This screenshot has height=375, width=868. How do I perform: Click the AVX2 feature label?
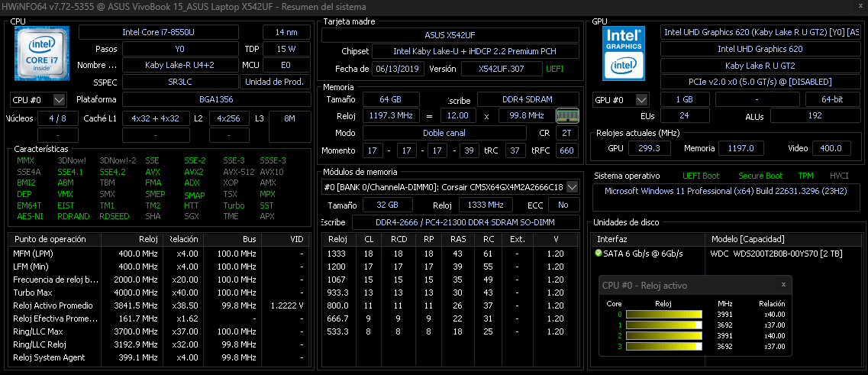click(x=194, y=172)
